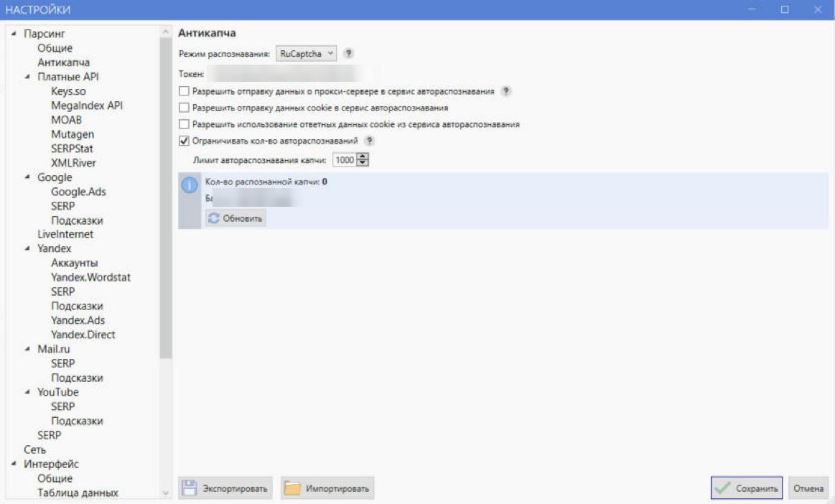Click Сохранить button
835x504 pixels.
pos(747,488)
